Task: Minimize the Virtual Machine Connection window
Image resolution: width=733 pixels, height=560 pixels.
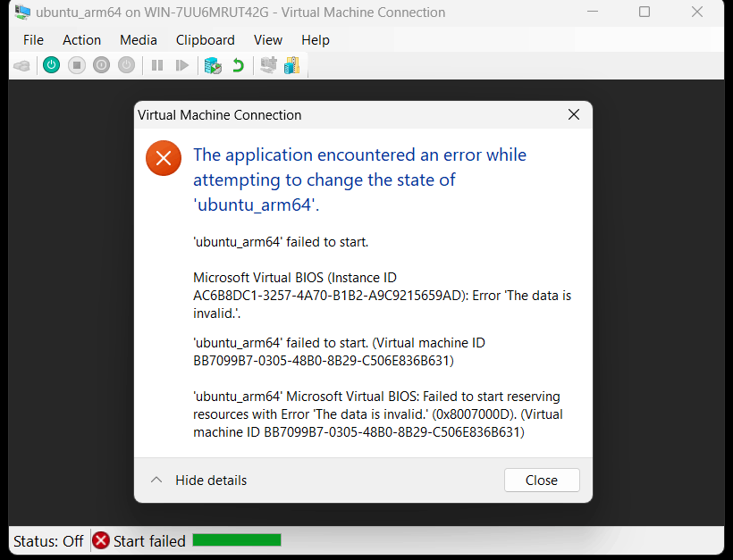Action: point(593,13)
